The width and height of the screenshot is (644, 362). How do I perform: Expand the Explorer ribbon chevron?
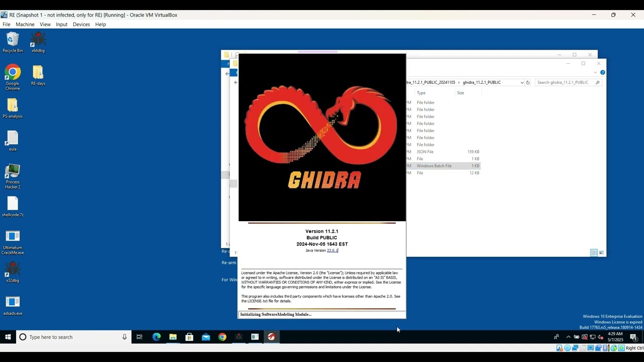coord(595,72)
